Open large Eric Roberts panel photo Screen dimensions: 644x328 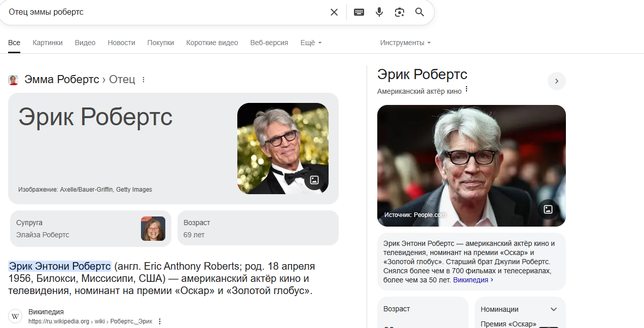[472, 166]
